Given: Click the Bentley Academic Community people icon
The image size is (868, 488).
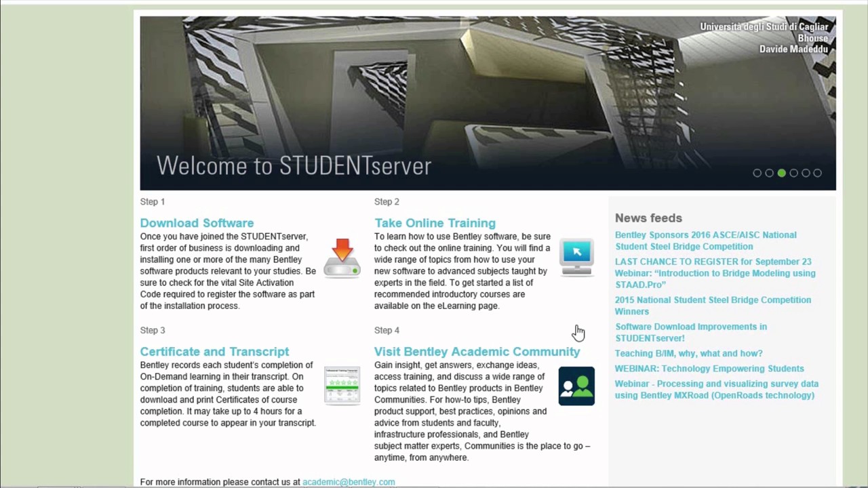Looking at the screenshot, I should [x=576, y=386].
